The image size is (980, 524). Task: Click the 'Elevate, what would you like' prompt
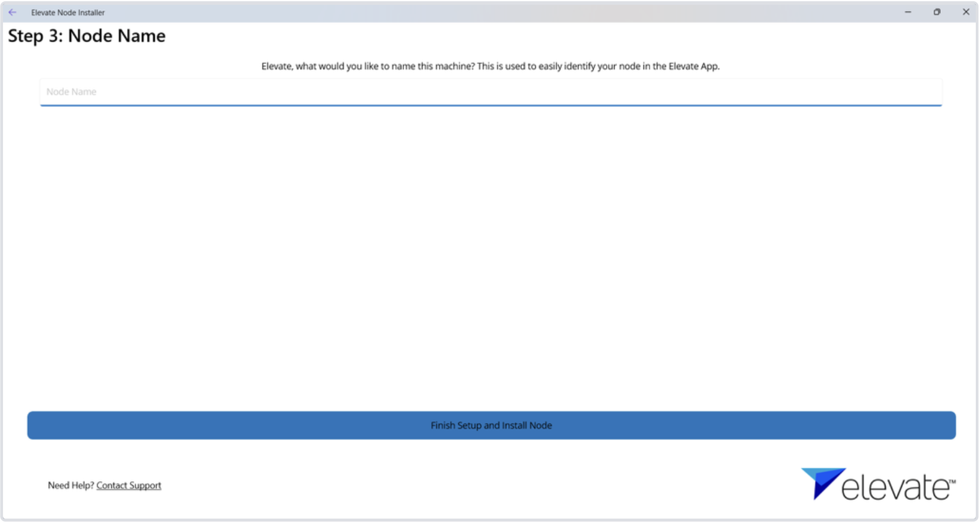pos(490,66)
